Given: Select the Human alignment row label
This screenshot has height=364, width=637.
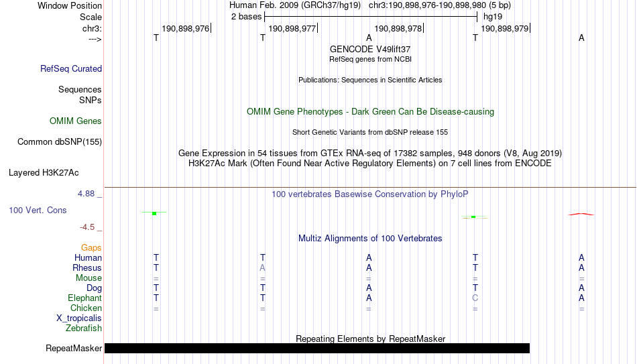Looking at the screenshot, I should coord(88,257).
